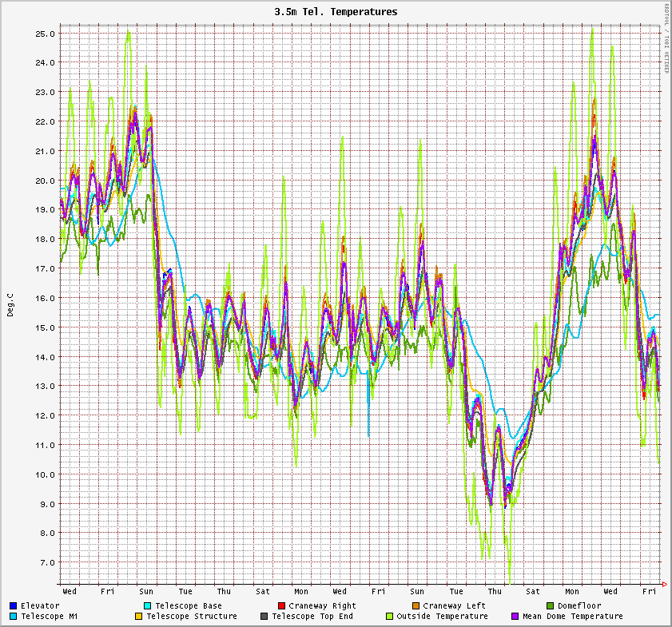Screen dimensions: 672x627
Task: Click the red Craneway Right legend swatch
Action: tap(281, 606)
